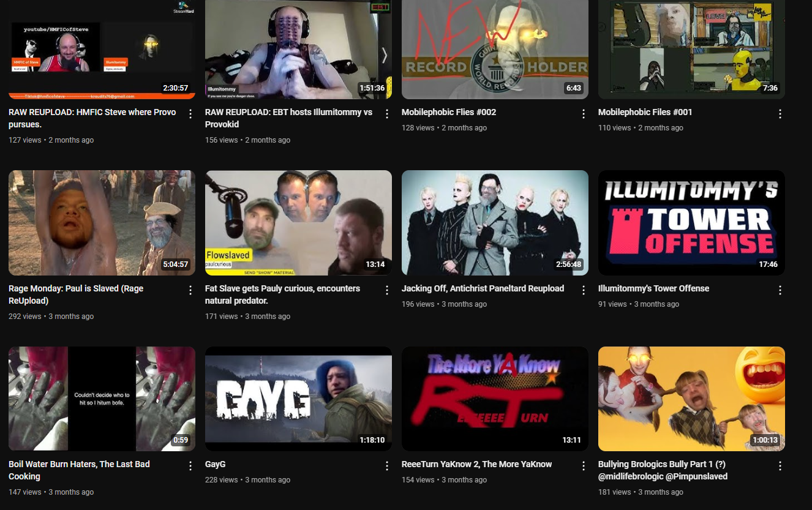Open title 'Bullying Brologics Bully Part 1 (?)'
This screenshot has width=812, height=510.
663,470
